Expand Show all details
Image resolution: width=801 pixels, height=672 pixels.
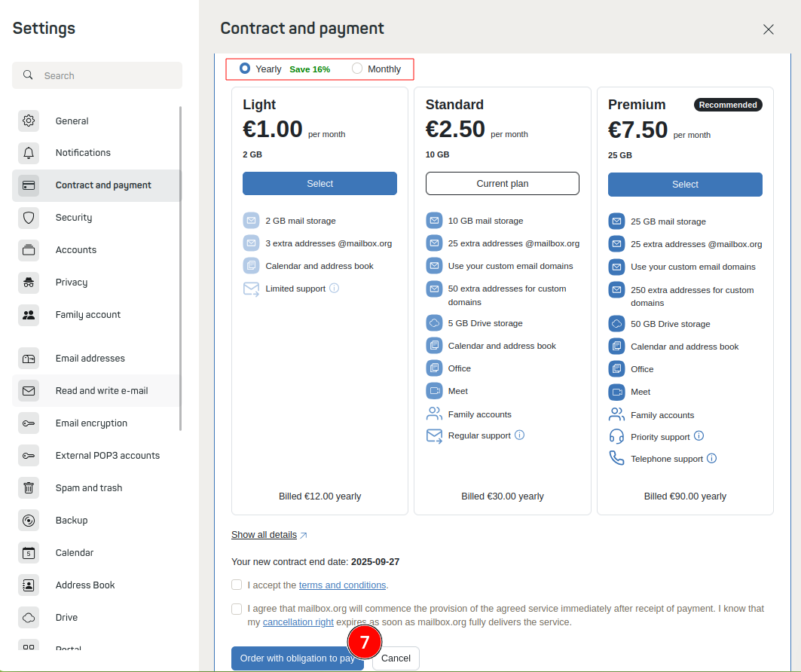(x=264, y=535)
